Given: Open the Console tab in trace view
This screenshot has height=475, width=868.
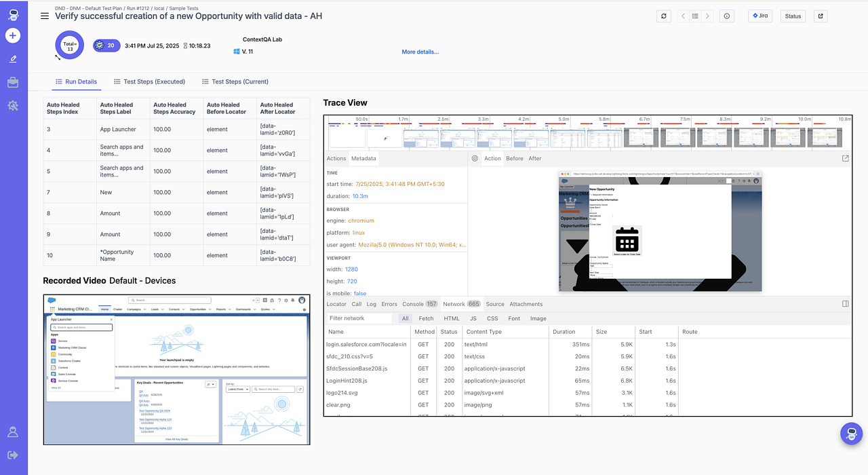Looking at the screenshot, I should click(x=412, y=304).
